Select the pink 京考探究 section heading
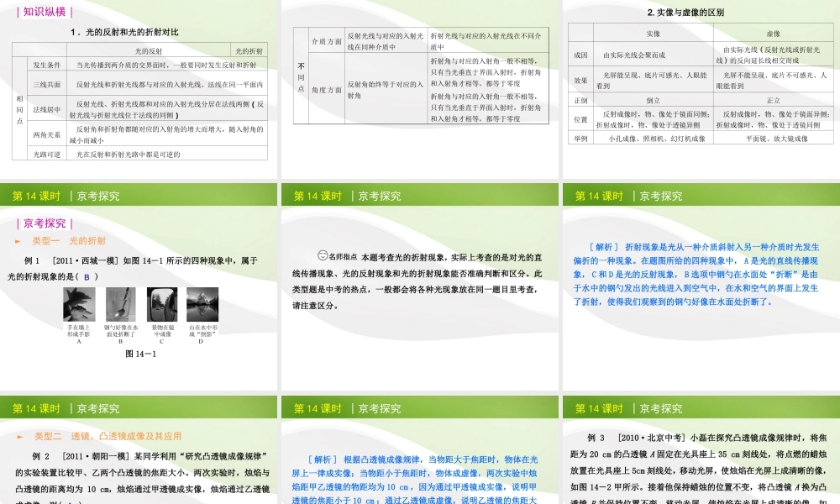 45,223
